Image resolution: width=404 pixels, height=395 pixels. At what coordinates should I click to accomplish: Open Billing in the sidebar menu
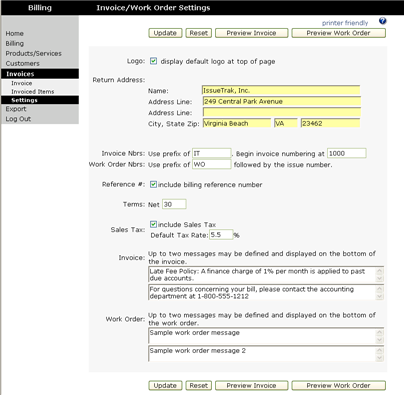(15, 43)
